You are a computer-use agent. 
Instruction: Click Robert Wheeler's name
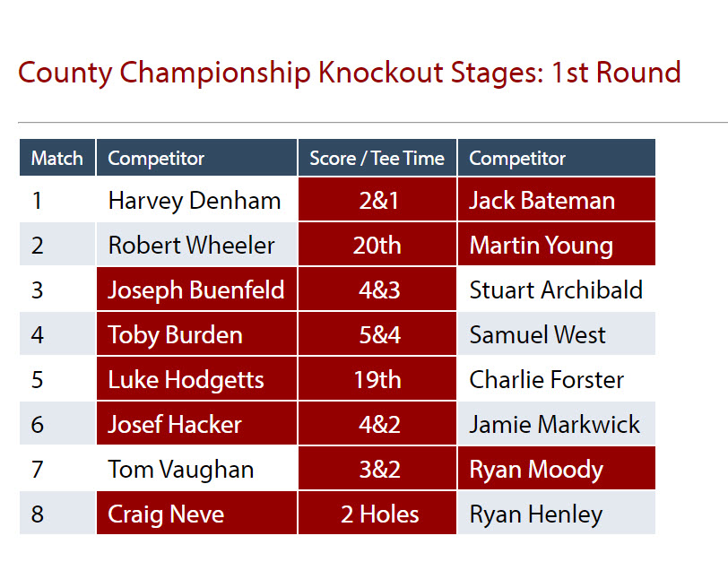coord(191,246)
